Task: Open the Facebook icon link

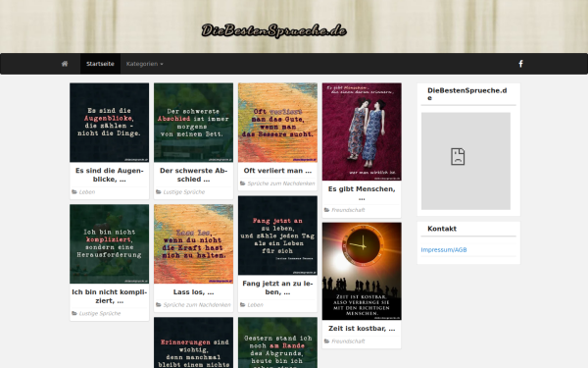Action: 520,64
